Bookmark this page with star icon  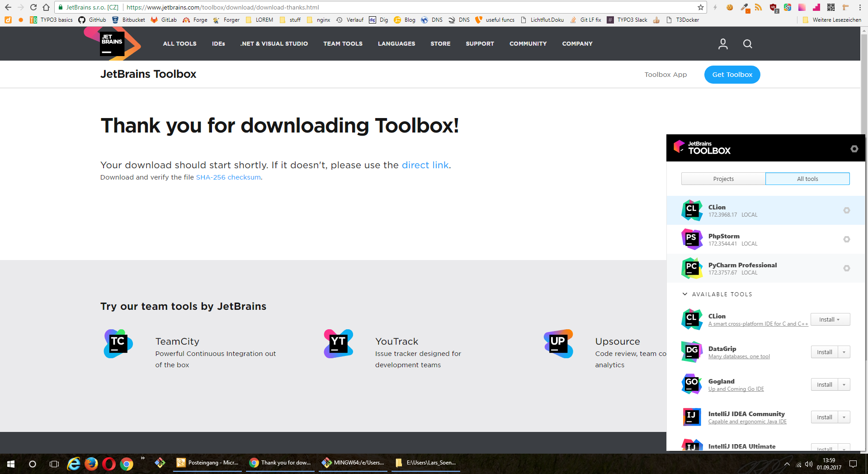tap(700, 7)
